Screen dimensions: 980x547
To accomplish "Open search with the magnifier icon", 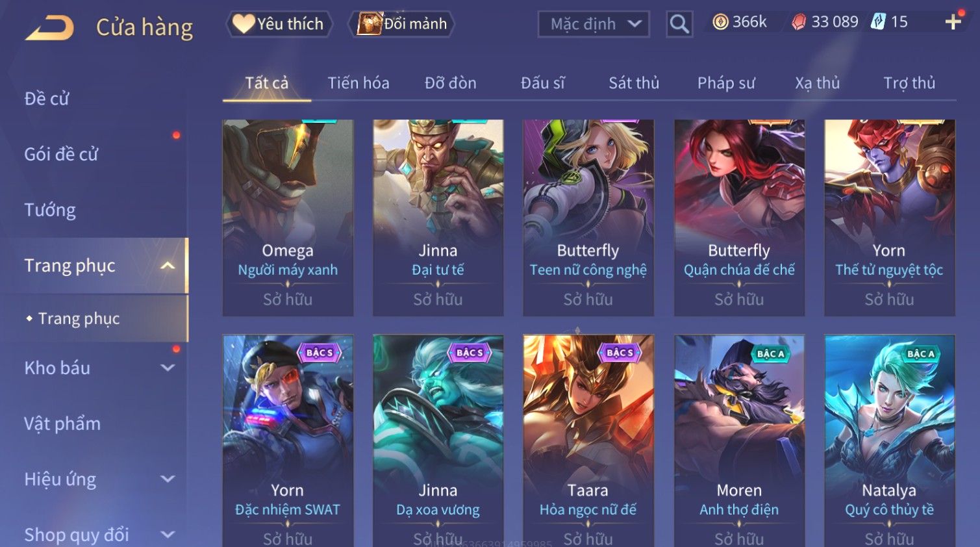I will click(x=679, y=25).
